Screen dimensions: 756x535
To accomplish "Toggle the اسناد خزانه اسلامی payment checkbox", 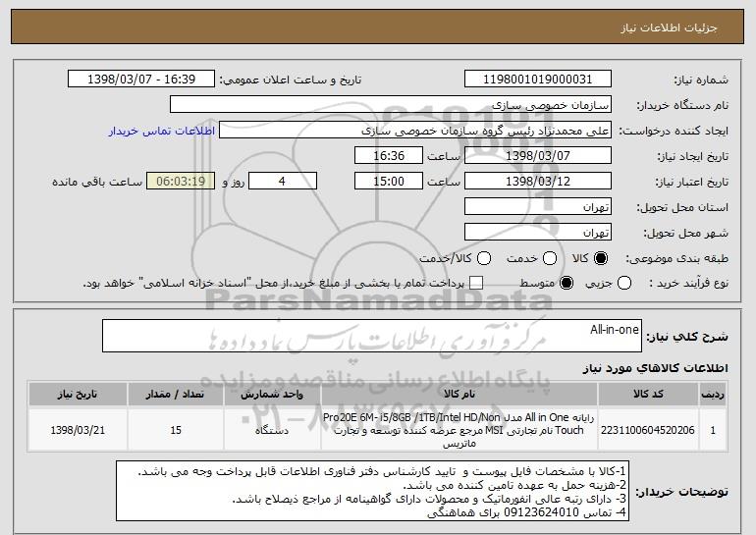I will click(476, 284).
